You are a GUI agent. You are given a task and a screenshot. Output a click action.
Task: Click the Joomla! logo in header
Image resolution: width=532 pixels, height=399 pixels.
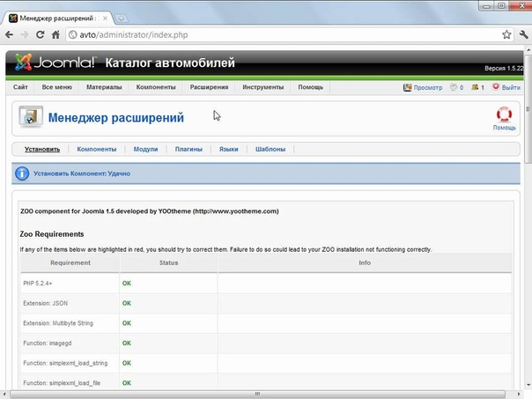pyautogui.click(x=53, y=63)
